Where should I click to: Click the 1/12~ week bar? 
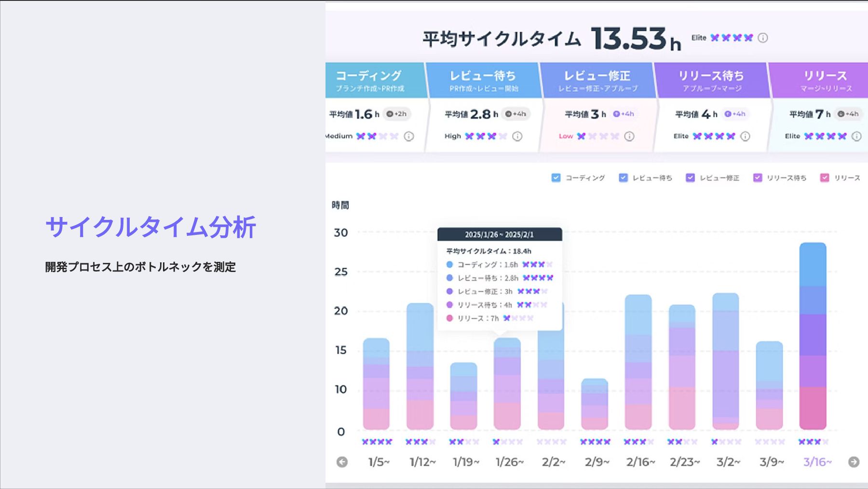420,367
